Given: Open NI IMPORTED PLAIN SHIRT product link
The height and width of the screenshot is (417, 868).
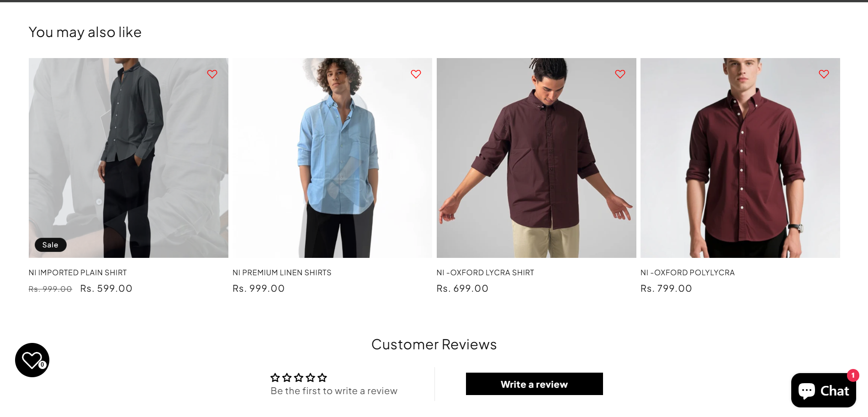Looking at the screenshot, I should point(78,273).
